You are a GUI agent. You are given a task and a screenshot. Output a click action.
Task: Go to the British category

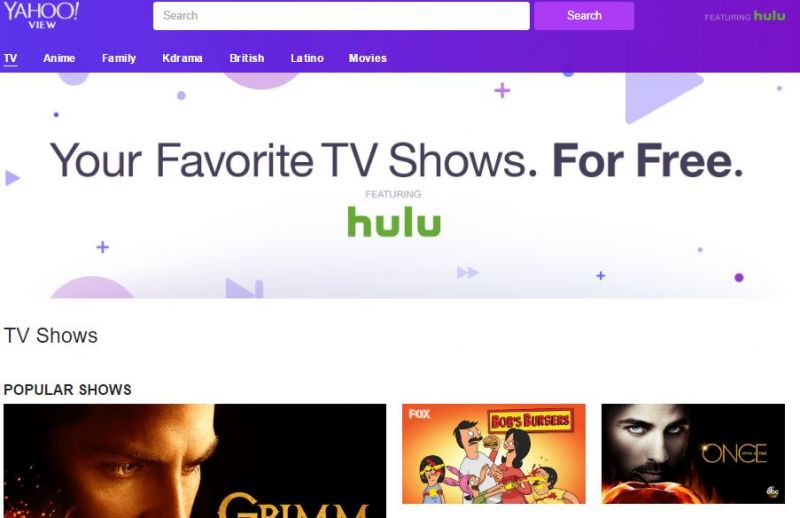coord(247,58)
